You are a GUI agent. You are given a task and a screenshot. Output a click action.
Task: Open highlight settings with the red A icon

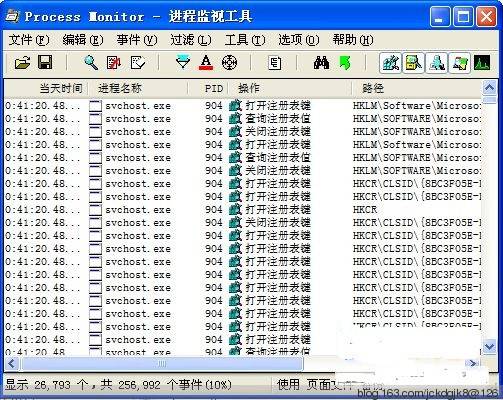pyautogui.click(x=206, y=62)
